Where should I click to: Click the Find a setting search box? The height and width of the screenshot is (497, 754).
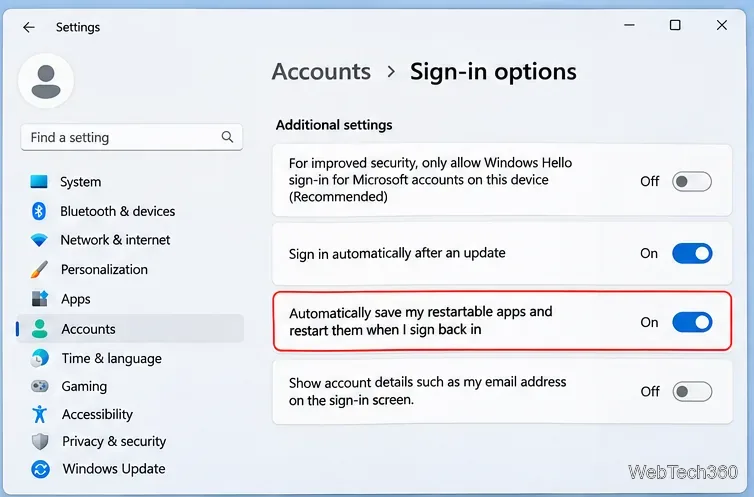pyautogui.click(x=131, y=137)
